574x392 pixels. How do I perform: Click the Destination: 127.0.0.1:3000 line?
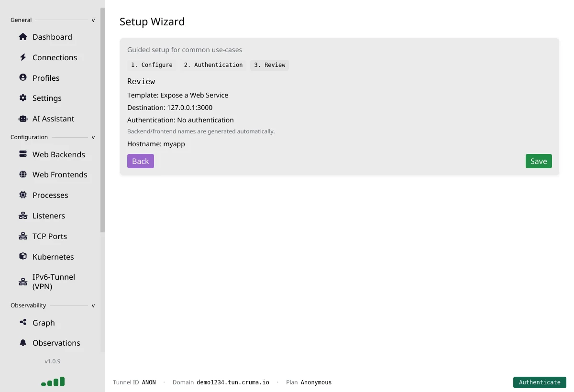pyautogui.click(x=170, y=108)
